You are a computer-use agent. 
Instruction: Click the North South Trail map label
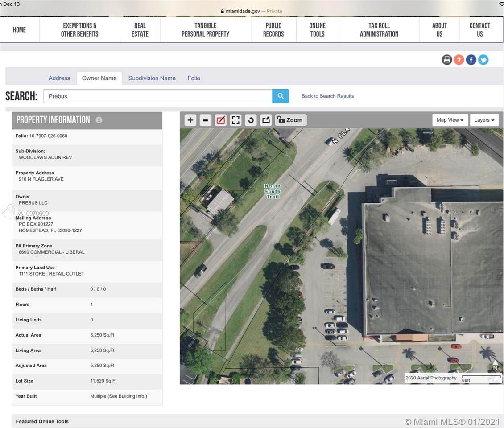273,191
